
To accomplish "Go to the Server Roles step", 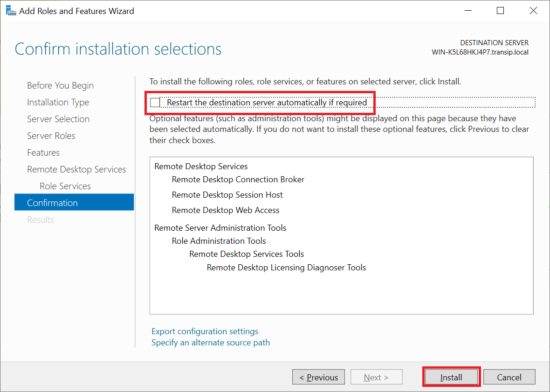I will (51, 136).
